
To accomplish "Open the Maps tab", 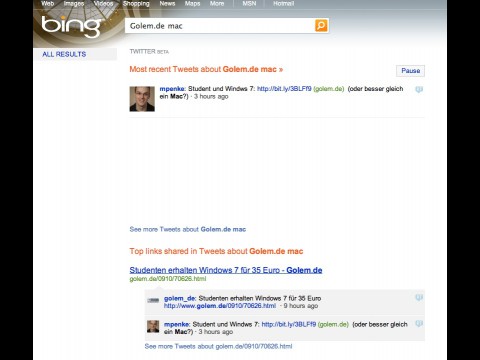I will 193,4.
